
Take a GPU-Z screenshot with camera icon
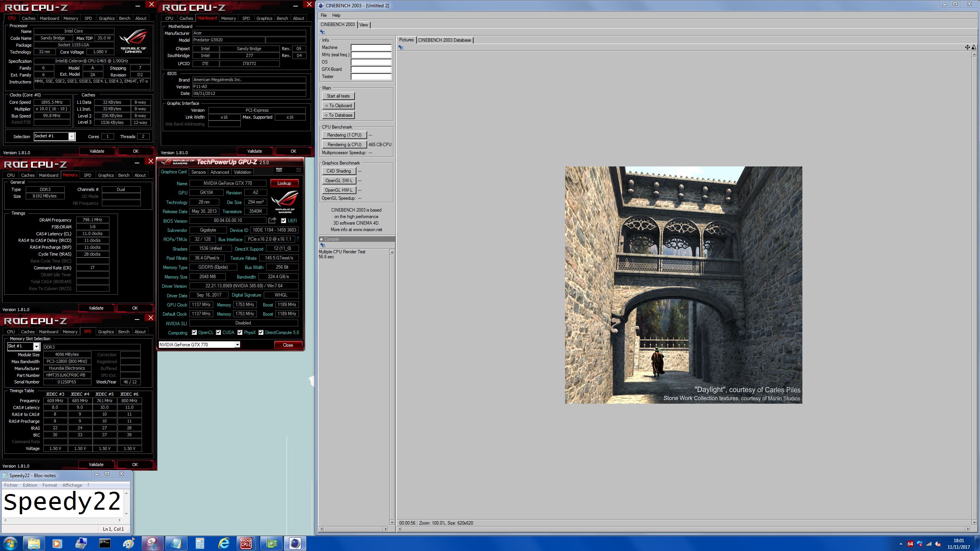(x=279, y=170)
